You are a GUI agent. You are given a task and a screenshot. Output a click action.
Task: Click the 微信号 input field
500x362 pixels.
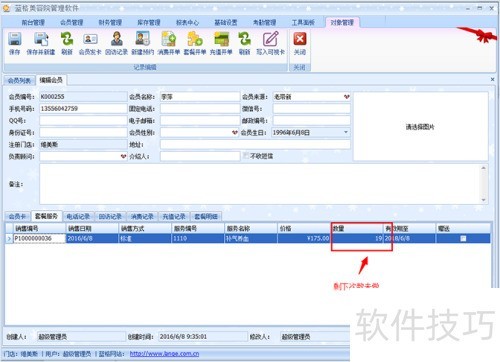(x=312, y=109)
